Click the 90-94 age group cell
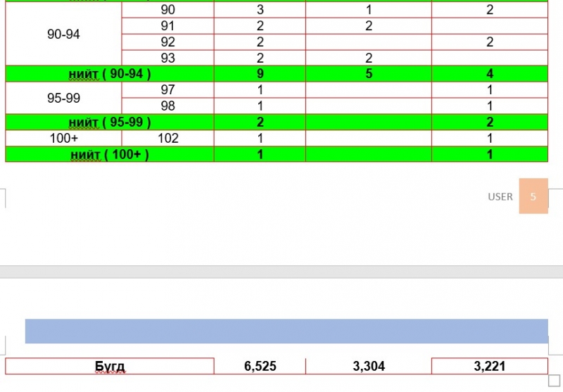 point(63,34)
